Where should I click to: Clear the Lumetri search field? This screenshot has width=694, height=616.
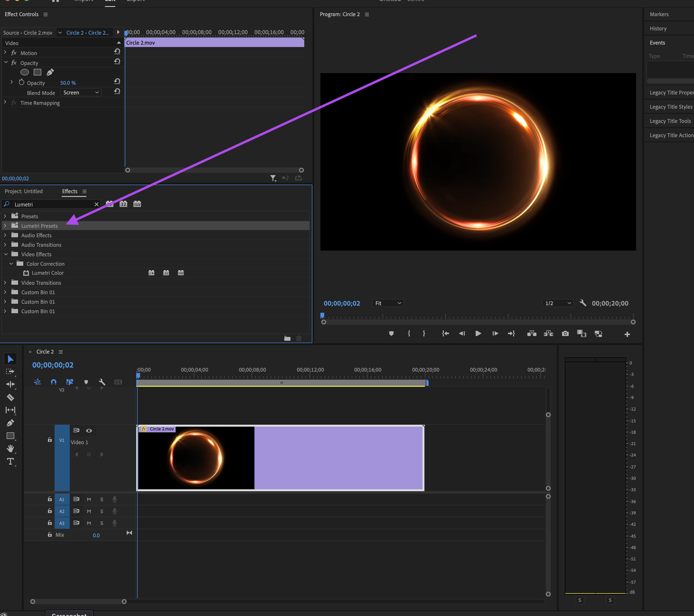pos(96,204)
